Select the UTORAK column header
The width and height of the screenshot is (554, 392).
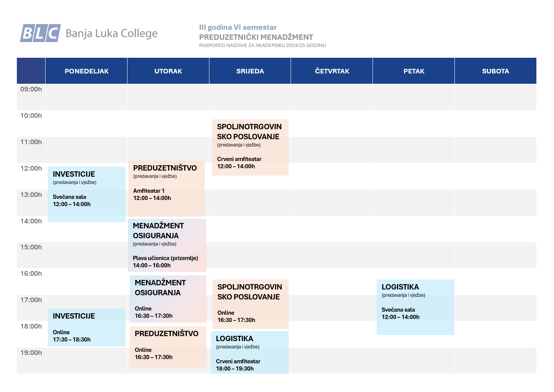168,71
